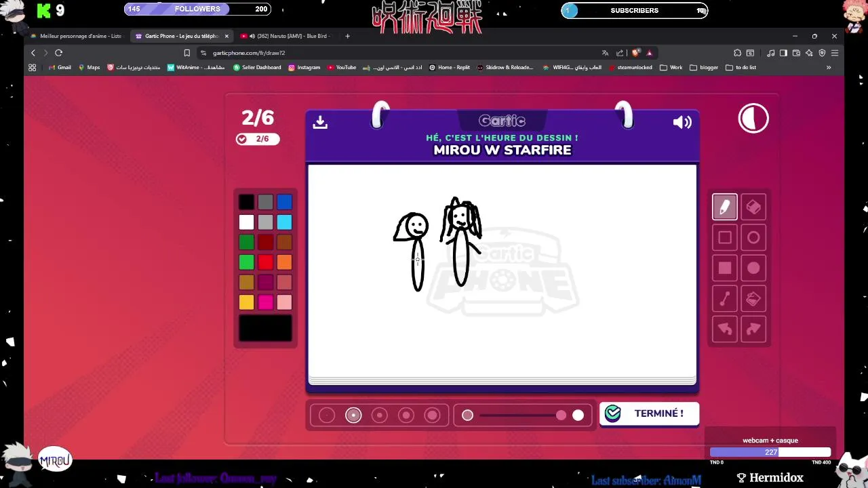This screenshot has height=488, width=868.
Task: Select the empty rectangle shape tool
Action: tap(724, 237)
